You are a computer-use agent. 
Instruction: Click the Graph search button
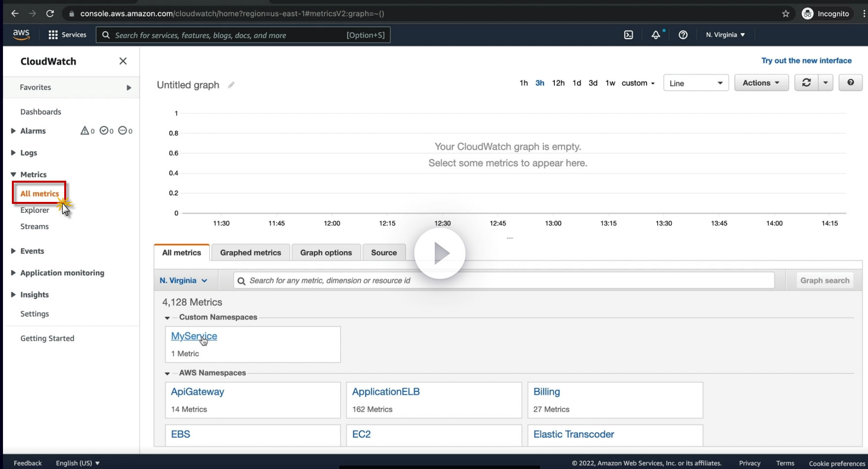[x=825, y=280]
